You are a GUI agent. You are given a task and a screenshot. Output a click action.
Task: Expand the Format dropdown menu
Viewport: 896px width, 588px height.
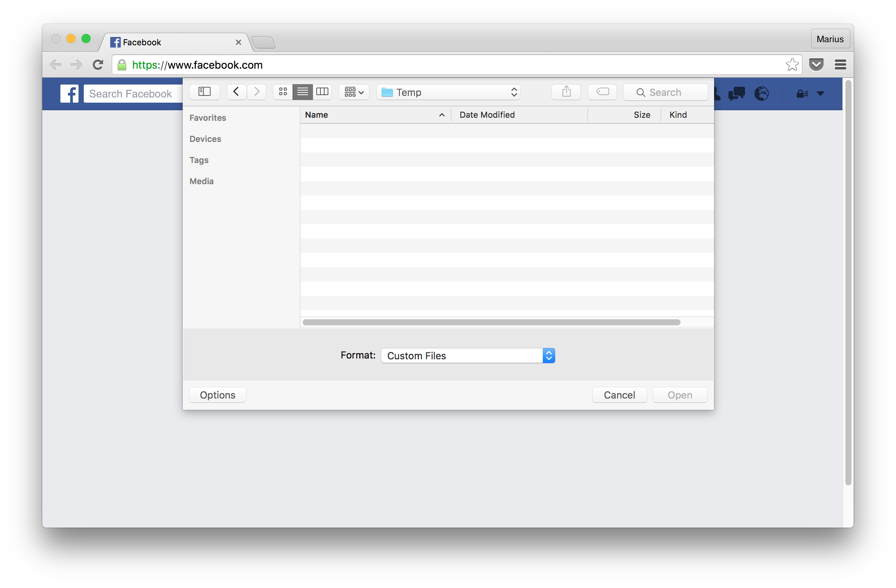548,356
